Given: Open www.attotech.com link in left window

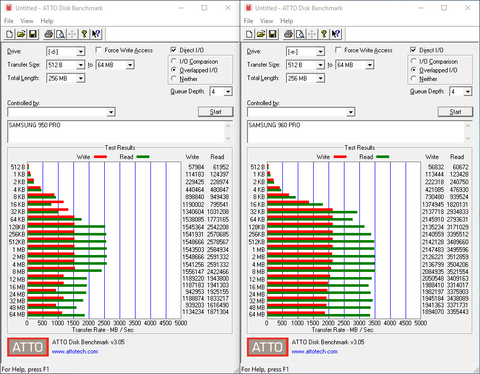Looking at the screenshot, I should (75, 352).
